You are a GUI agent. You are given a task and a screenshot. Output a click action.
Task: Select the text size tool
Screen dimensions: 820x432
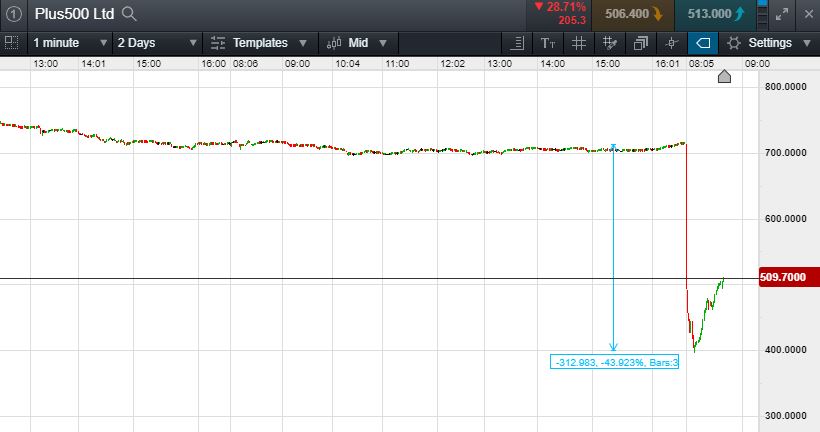pyautogui.click(x=548, y=43)
